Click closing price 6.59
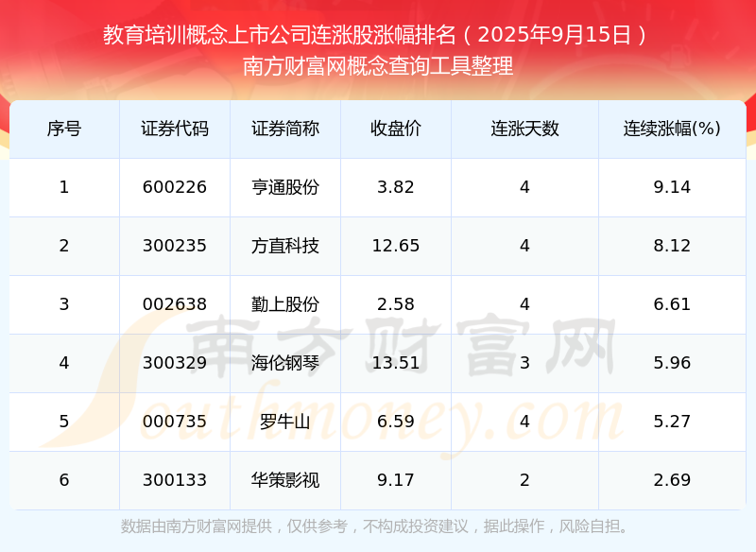This screenshot has height=552, width=756. tap(396, 422)
